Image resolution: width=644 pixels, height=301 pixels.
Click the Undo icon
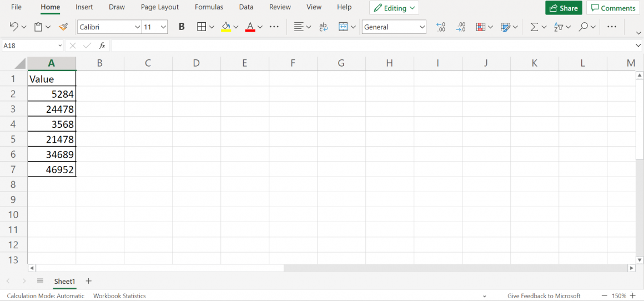click(14, 27)
